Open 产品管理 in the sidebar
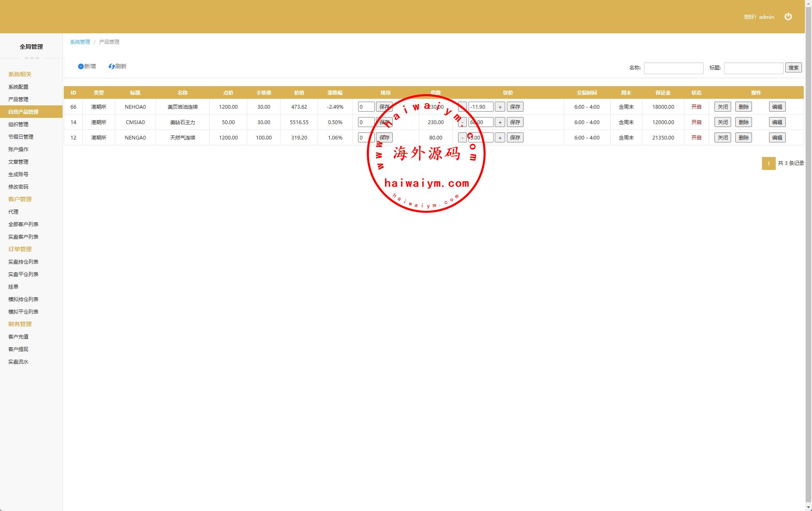 point(18,100)
